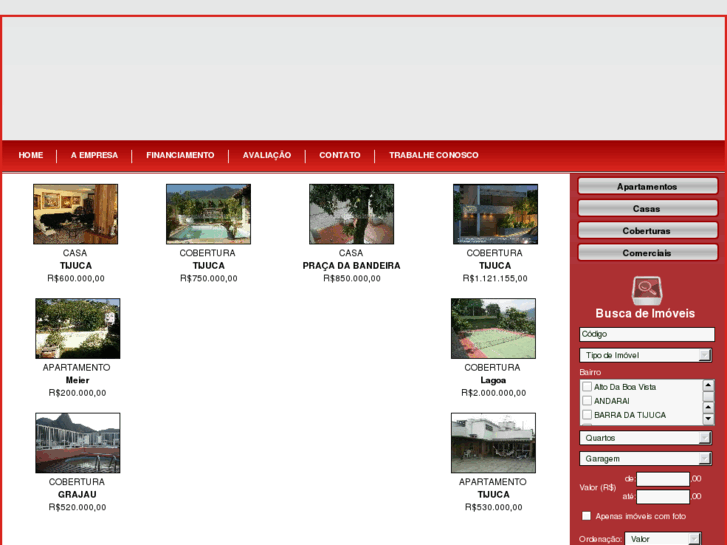Screen dimensions: 727x545
Task: Open the FINANCIAMENTO menu item
Action: click(x=180, y=155)
